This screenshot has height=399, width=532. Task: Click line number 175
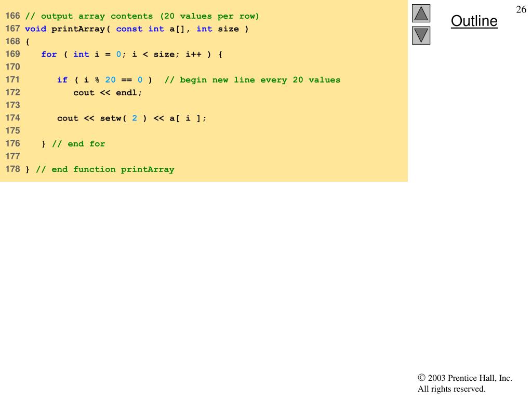point(12,130)
